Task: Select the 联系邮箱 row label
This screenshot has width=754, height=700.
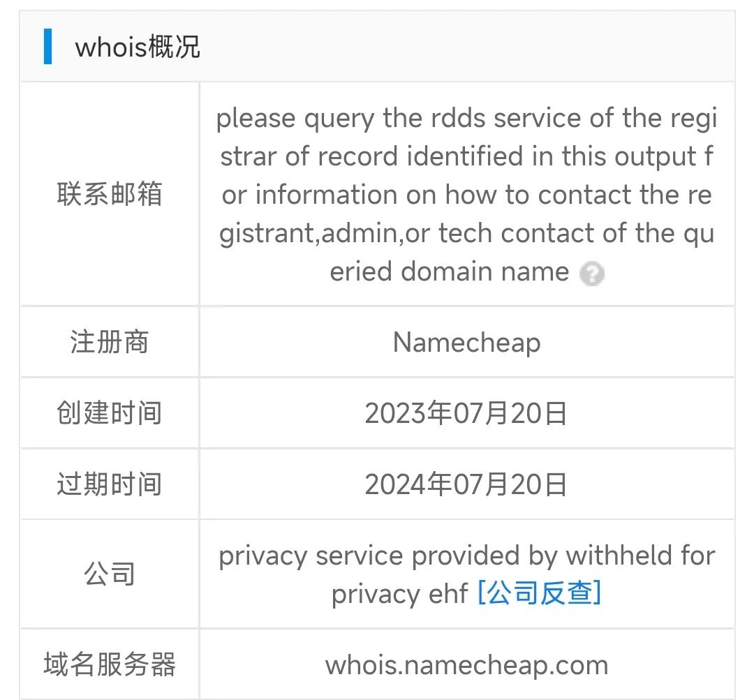Action: coord(110,194)
